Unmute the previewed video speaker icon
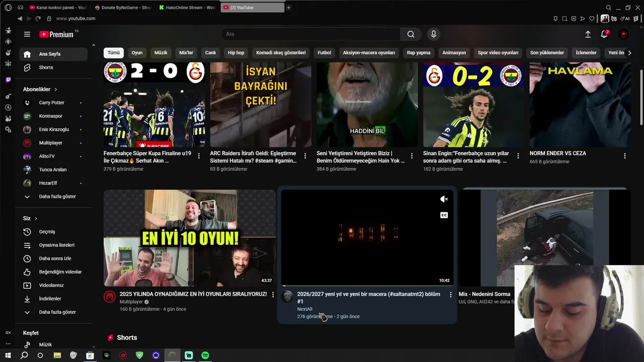The image size is (644, 362). [444, 199]
